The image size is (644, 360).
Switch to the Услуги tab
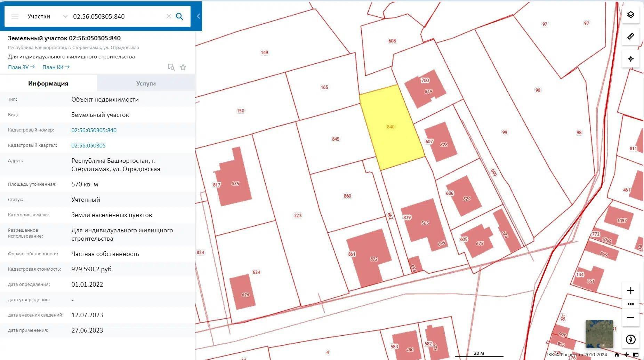[x=146, y=83]
